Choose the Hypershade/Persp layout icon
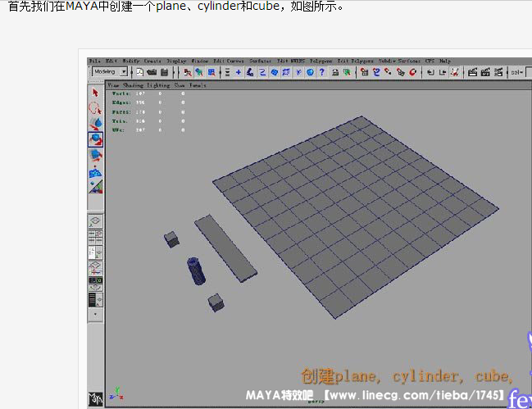Image resolution: width=532 pixels, height=409 pixels. click(x=96, y=284)
